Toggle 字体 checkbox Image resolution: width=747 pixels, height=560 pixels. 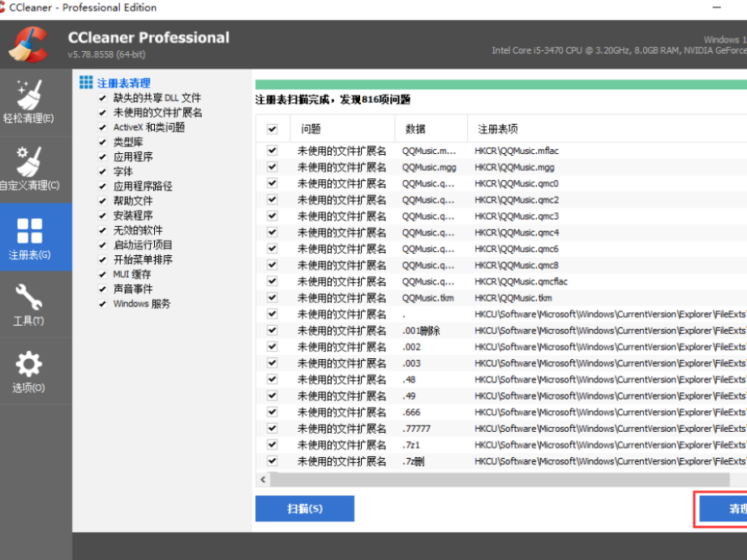pyautogui.click(x=102, y=172)
